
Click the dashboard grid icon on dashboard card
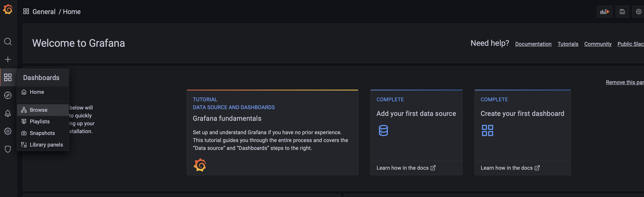(x=487, y=130)
